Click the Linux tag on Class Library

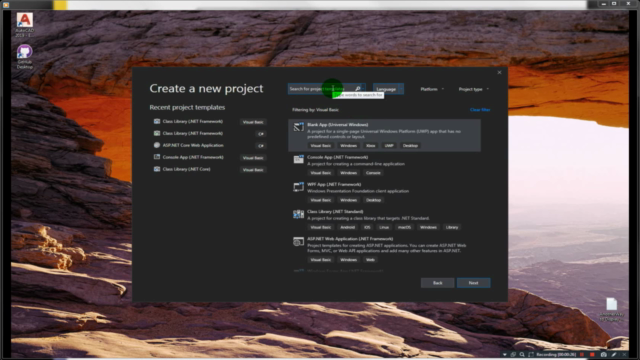[384, 227]
